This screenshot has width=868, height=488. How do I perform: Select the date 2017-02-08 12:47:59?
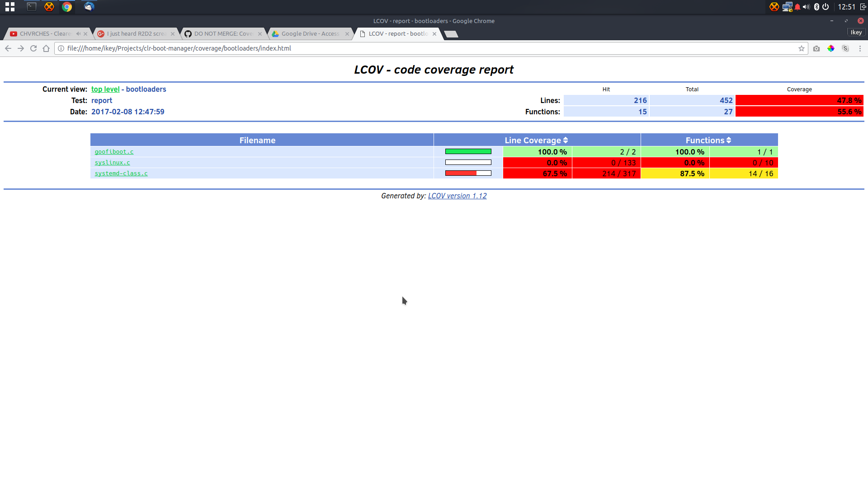click(128, 112)
